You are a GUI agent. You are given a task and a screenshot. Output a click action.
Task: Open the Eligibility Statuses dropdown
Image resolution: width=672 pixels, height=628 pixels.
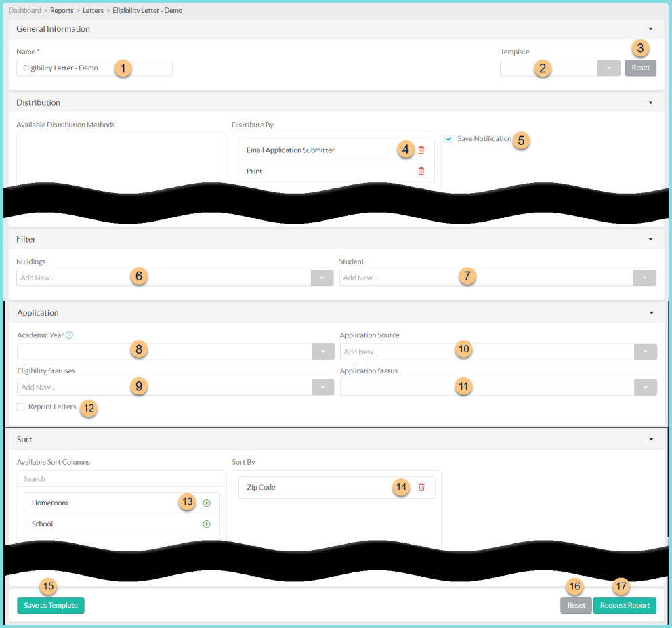323,387
